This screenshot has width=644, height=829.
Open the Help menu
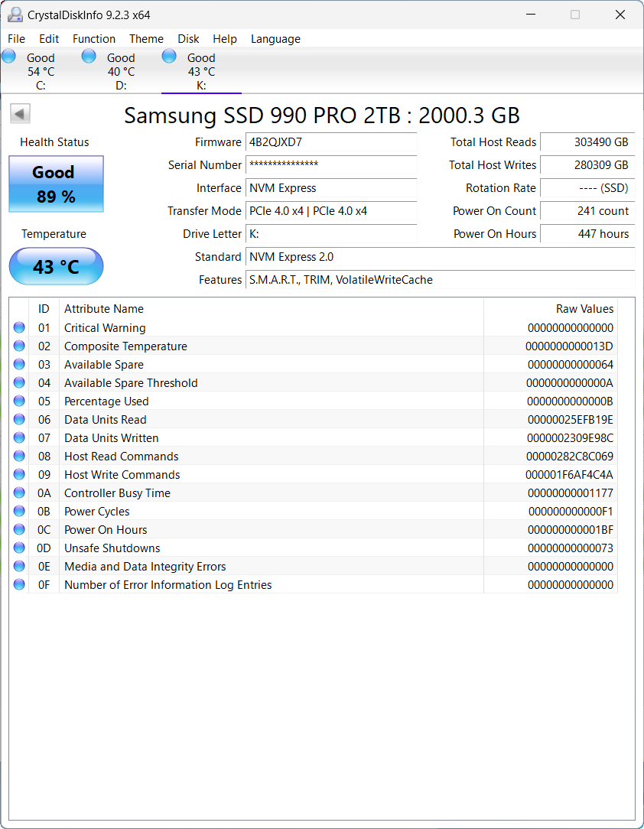225,38
